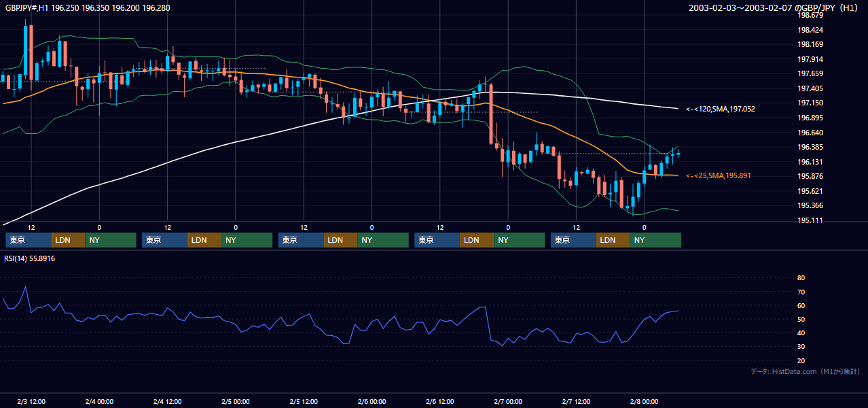Select the 197.659 price level
The height and width of the screenshot is (408, 868).
click(x=811, y=74)
